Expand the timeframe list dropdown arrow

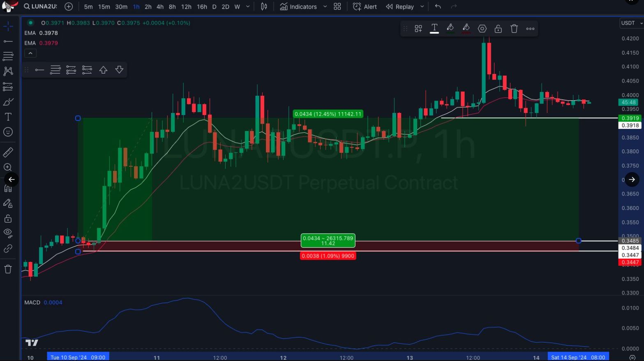(x=248, y=7)
